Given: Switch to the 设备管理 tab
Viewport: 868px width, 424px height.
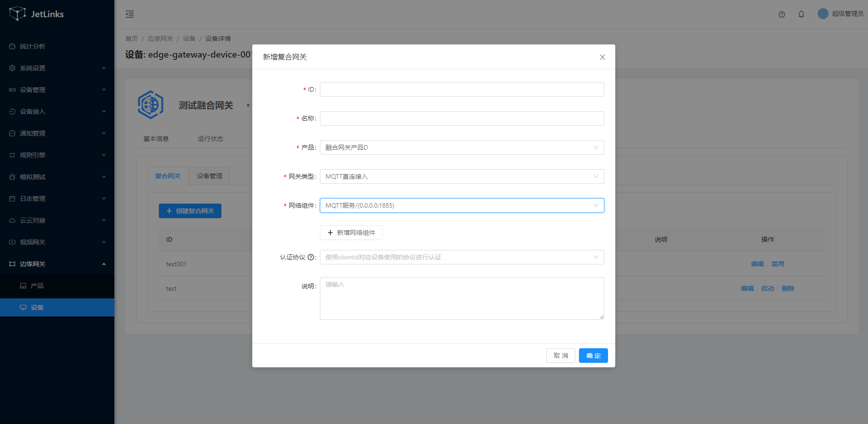Looking at the screenshot, I should [209, 176].
